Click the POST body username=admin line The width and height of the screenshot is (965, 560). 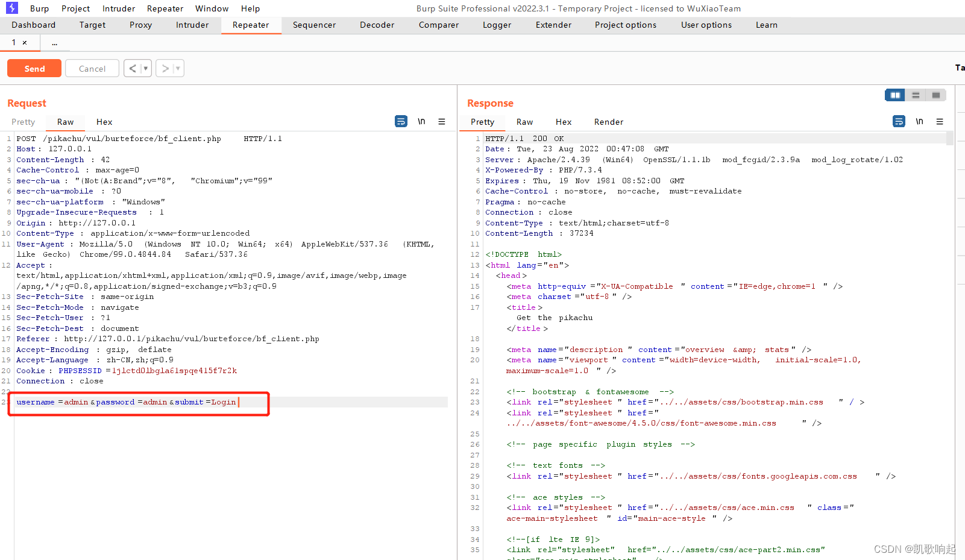(126, 402)
